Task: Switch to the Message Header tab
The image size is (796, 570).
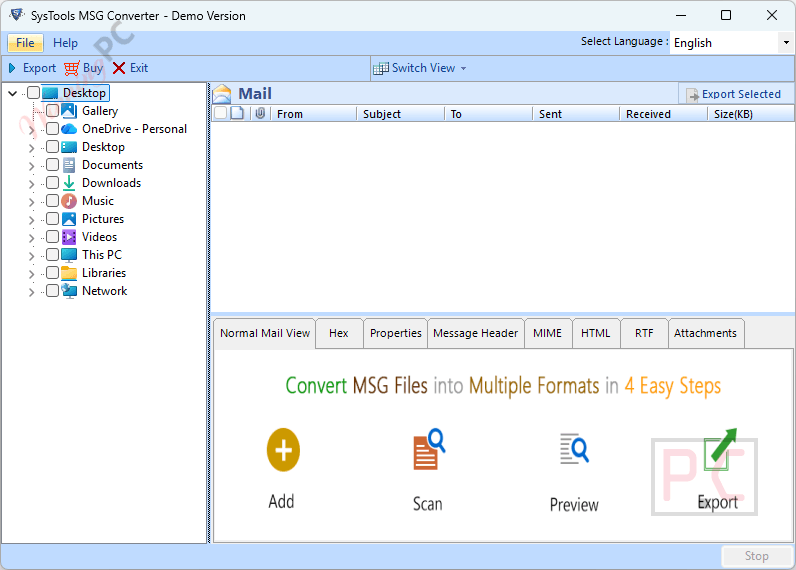Action: coord(476,333)
